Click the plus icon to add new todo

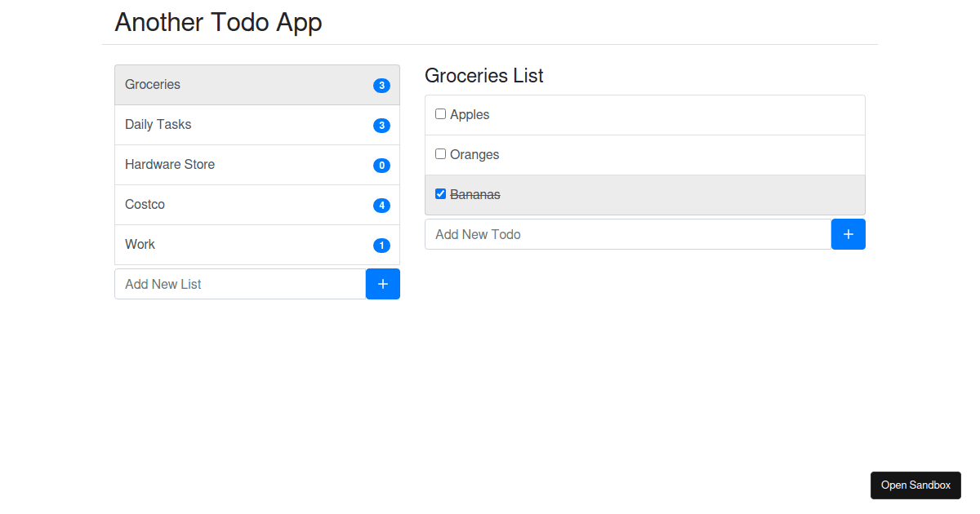coord(848,234)
